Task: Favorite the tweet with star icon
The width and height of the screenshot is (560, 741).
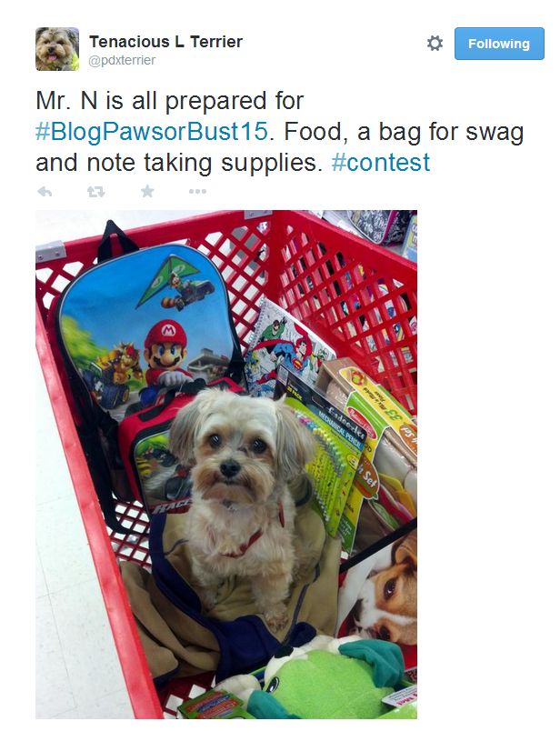Action: coord(147,191)
